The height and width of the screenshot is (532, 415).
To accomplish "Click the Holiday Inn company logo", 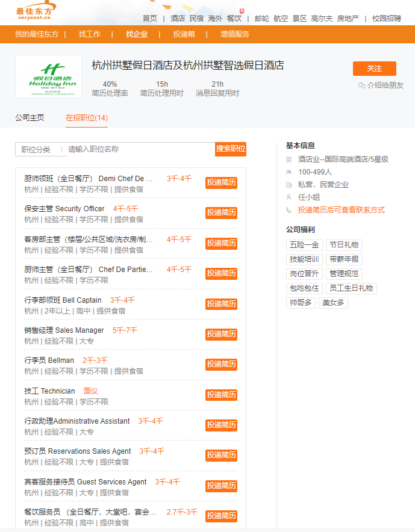I will coord(48,76).
